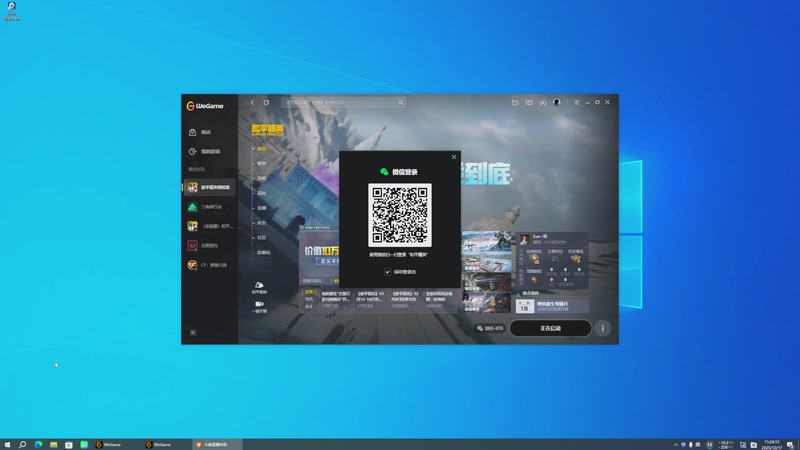Refresh the page with the reload icon
Screen dimensions: 800x450
[266, 102]
